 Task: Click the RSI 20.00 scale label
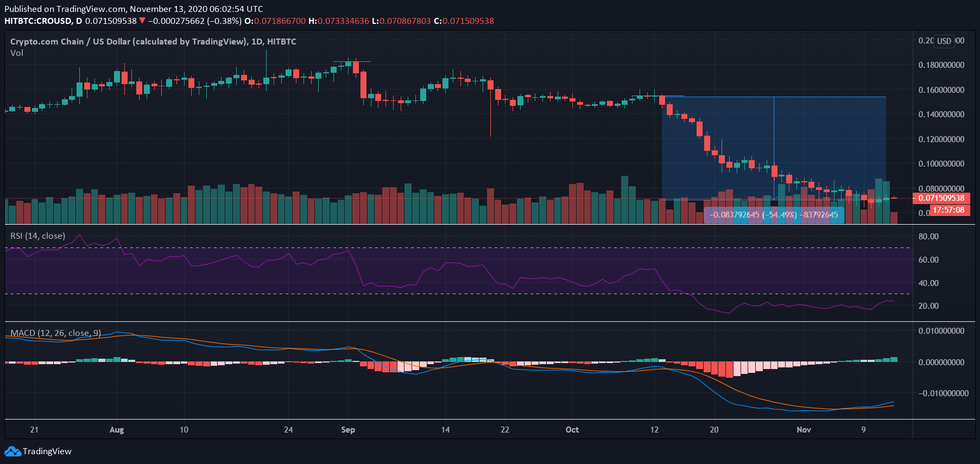pyautogui.click(x=928, y=306)
